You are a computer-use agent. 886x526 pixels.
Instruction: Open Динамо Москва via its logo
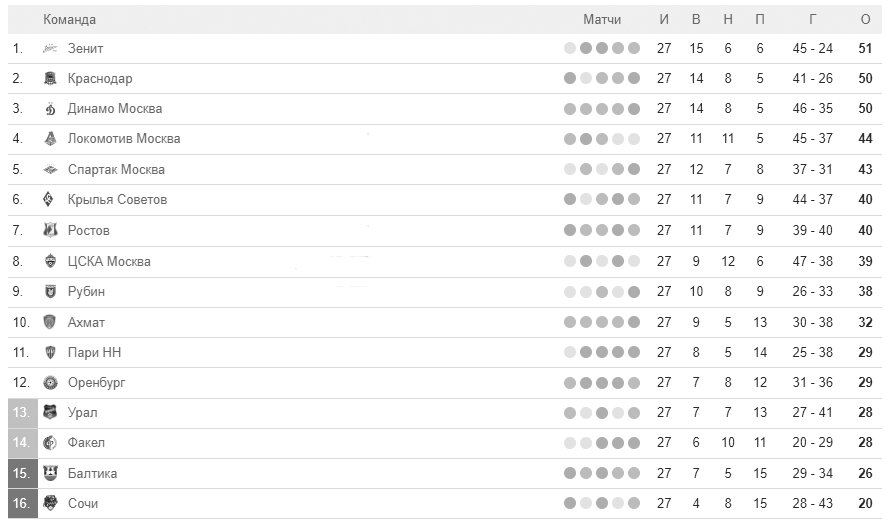pos(50,108)
